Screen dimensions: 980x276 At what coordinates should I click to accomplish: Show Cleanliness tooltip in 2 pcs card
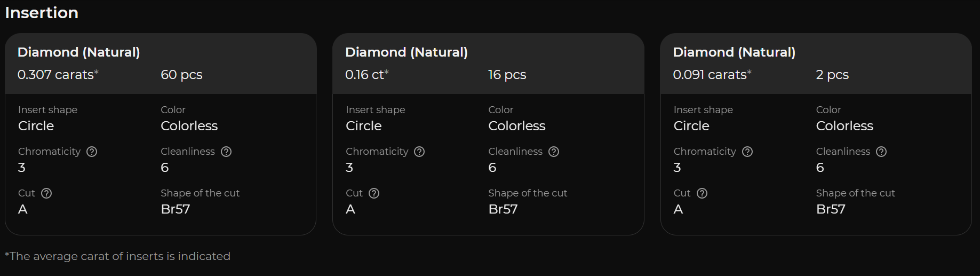tap(881, 152)
